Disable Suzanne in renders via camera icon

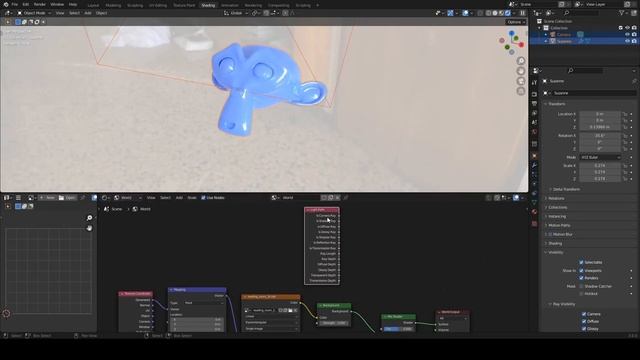click(x=634, y=41)
